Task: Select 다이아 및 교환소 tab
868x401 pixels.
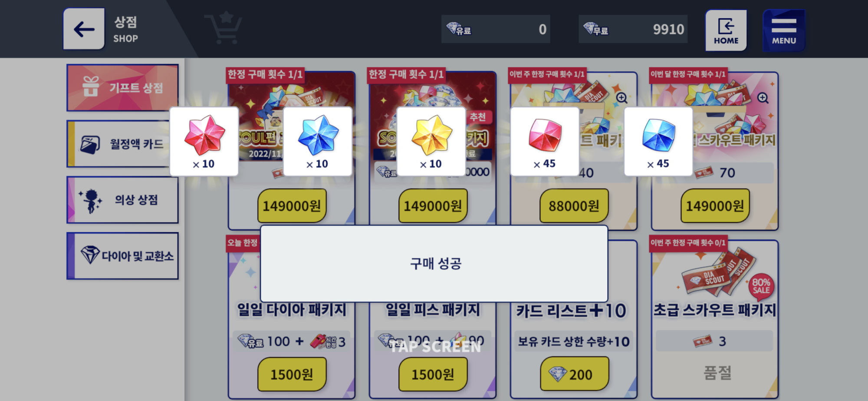Action: coord(122,256)
